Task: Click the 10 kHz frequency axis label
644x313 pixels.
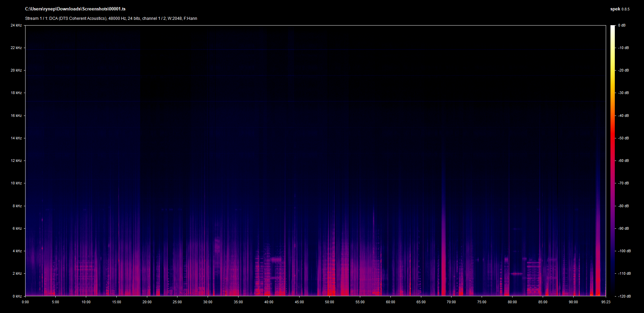Action: 16,183
